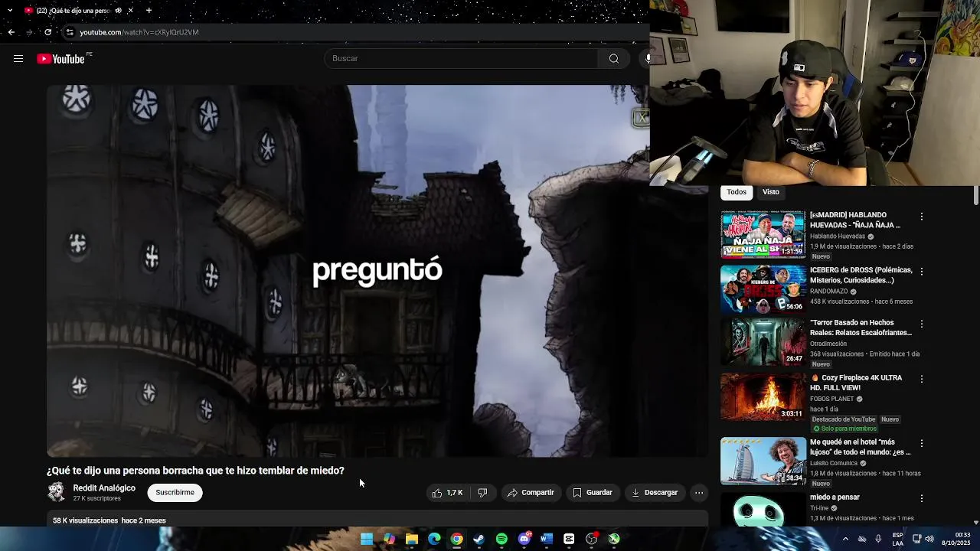Open site information icon in address bar

point(70,32)
